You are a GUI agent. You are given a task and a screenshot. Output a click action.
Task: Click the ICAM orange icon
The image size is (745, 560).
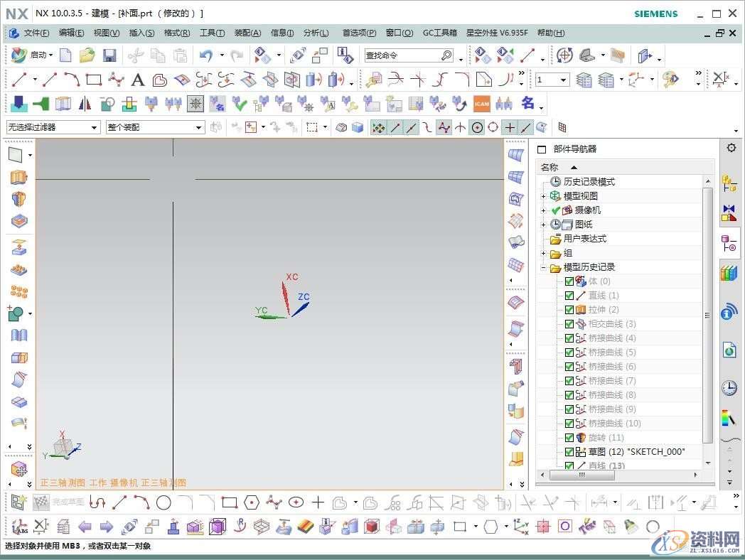pos(482,104)
